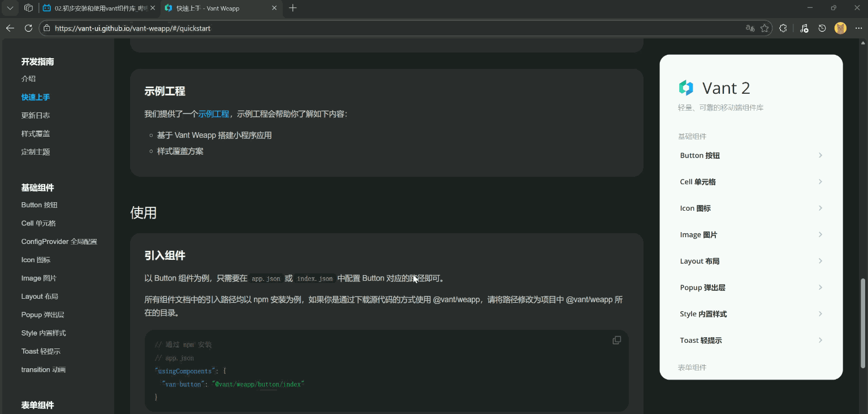Click the "van-button" code key
Screen dimensions: 868x414
click(x=183, y=384)
